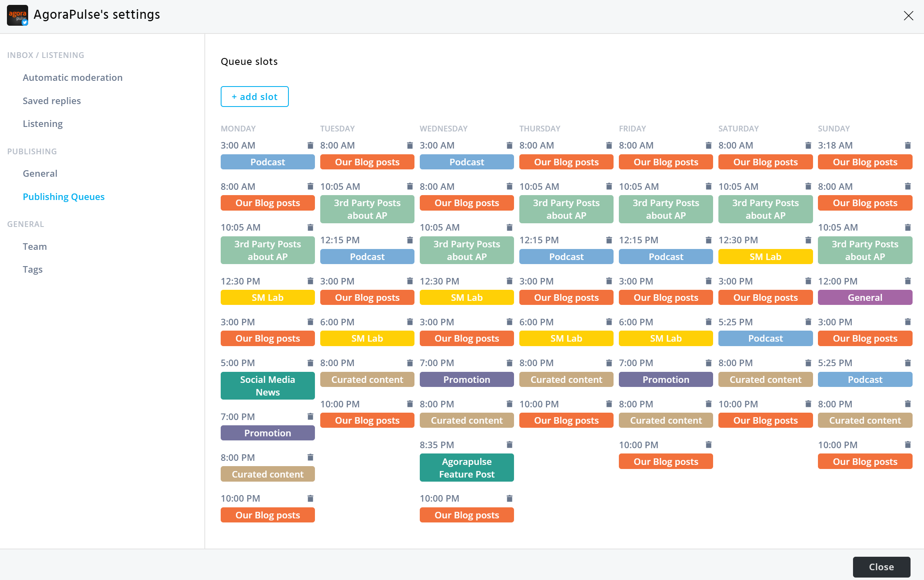Delete Wednesday 8:35 PM slot
Viewport: 924px width, 580px height.
point(509,444)
